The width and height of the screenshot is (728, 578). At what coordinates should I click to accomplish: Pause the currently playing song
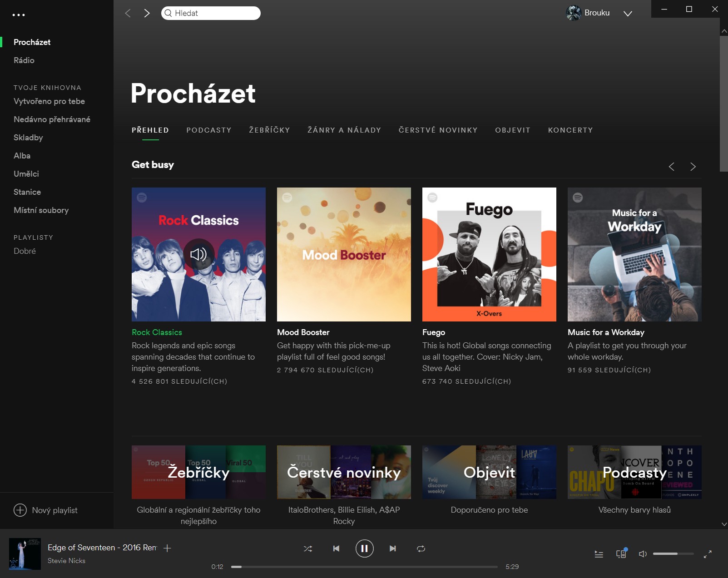364,548
